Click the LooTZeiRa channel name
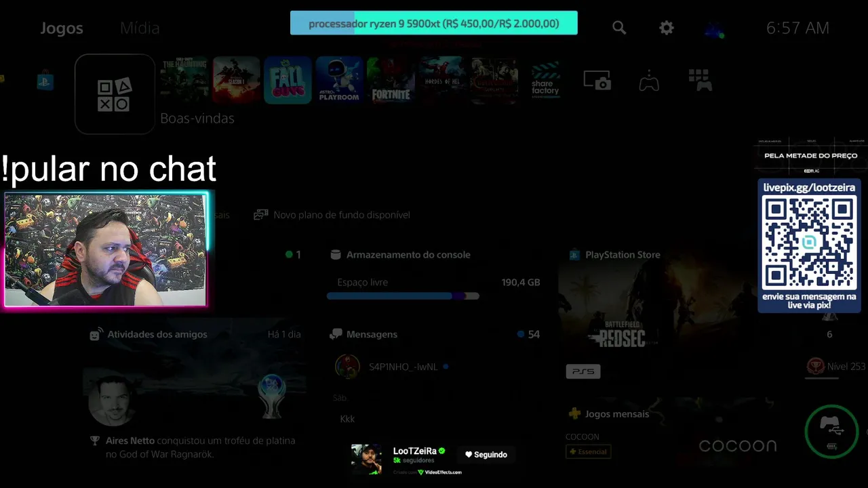This screenshot has height=488, width=868. (x=414, y=451)
